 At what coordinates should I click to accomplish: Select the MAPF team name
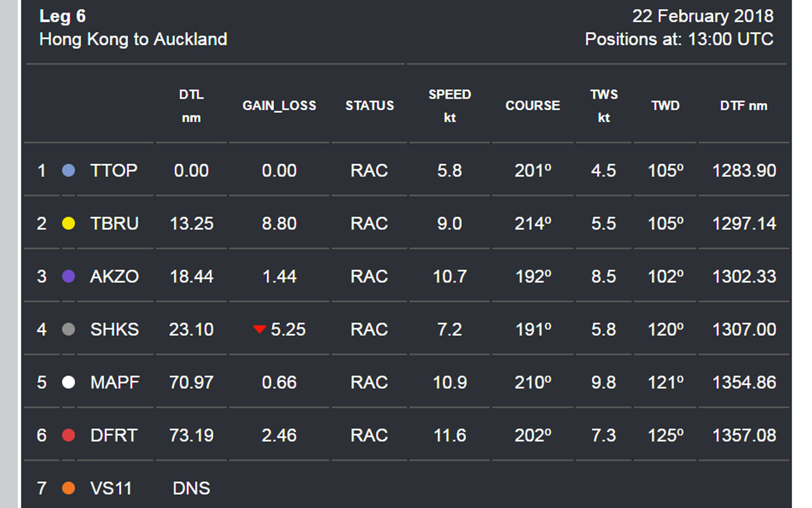click(x=115, y=382)
